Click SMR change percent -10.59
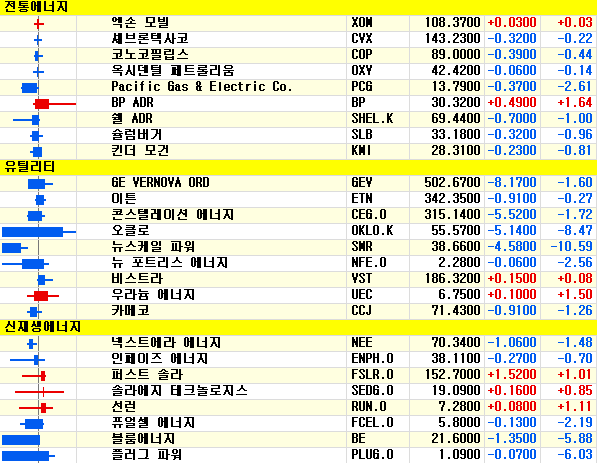The image size is (597, 463). pos(571,247)
